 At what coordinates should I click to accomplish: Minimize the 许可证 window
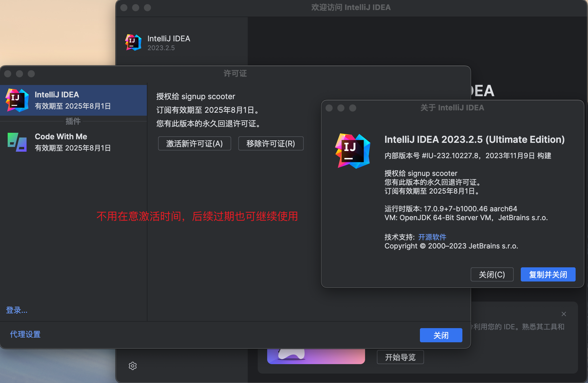[19, 74]
